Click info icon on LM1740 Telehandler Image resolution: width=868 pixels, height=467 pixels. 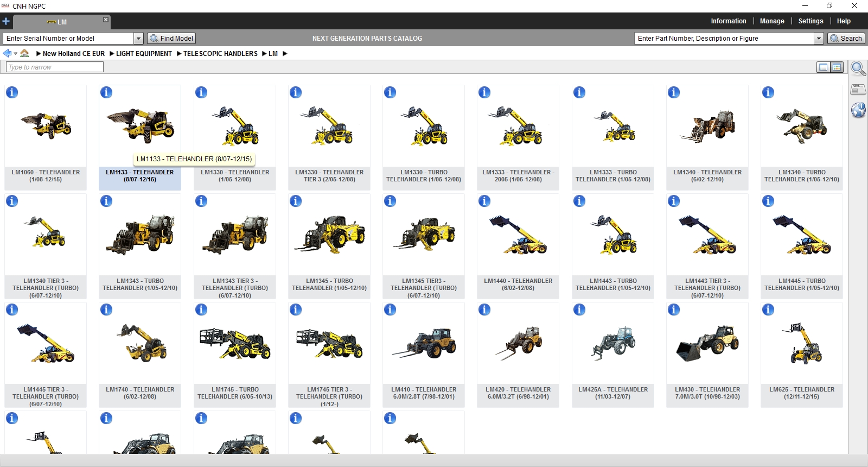(x=106, y=310)
